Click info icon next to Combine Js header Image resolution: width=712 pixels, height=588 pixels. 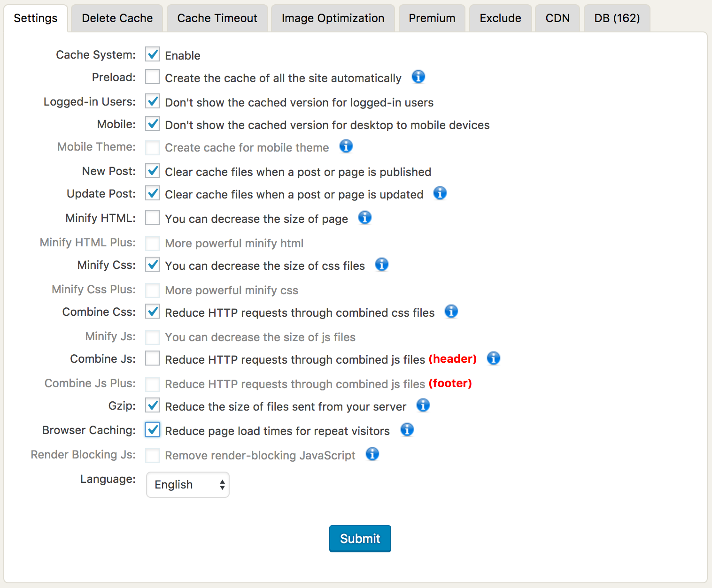pyautogui.click(x=493, y=359)
